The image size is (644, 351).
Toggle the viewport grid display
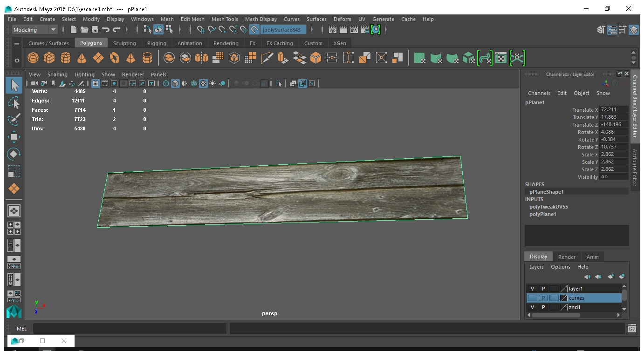pos(96,84)
